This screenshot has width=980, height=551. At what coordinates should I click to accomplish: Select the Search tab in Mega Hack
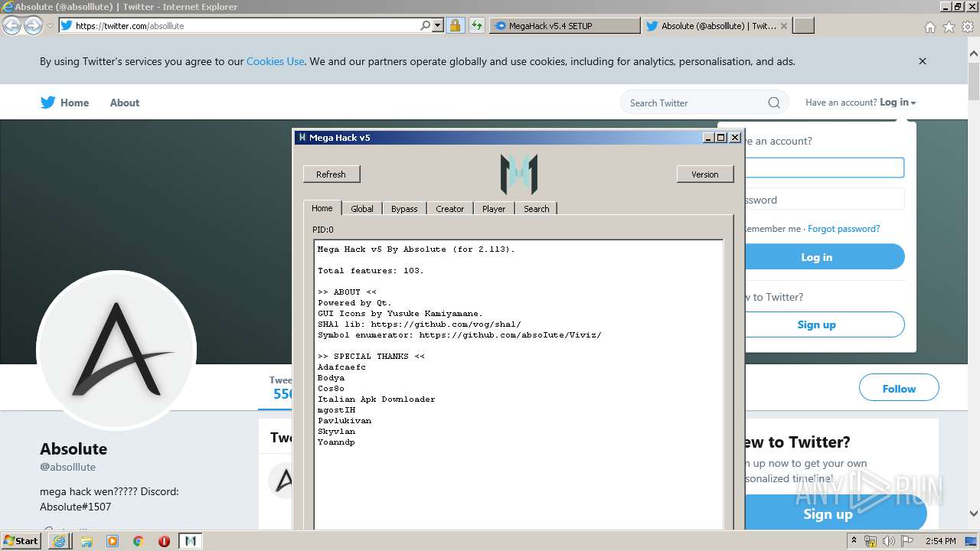coord(537,208)
